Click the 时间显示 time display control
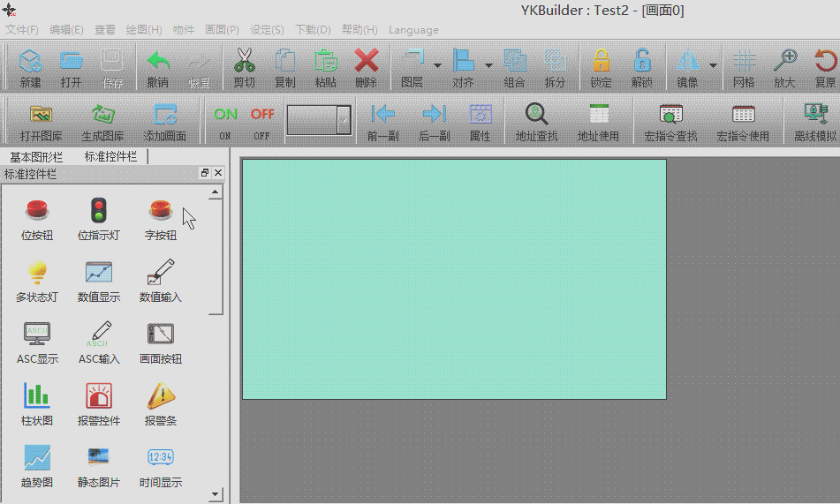 point(161,466)
